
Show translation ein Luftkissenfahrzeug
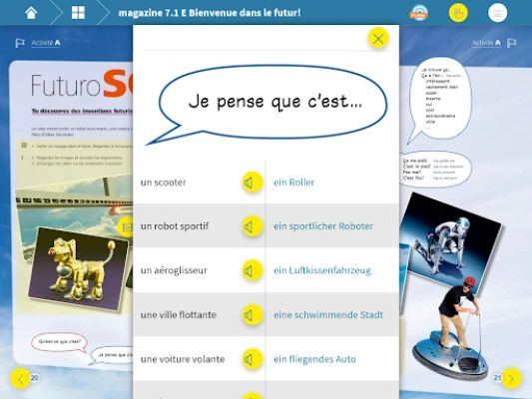322,270
